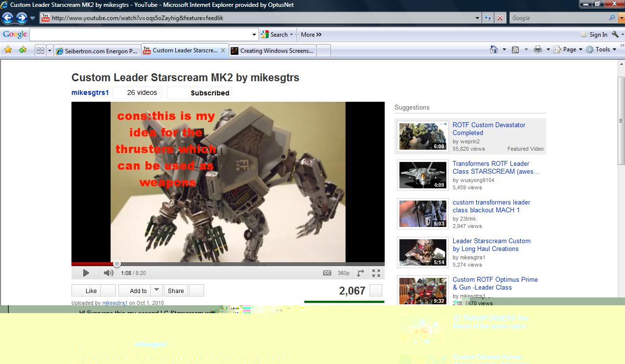Viewport: 625px width, 364px height.
Task: Switch to Creating Windows Screenshots tab
Action: click(x=273, y=51)
